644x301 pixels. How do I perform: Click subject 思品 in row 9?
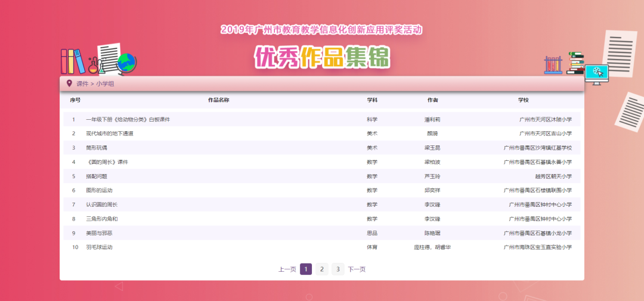(372, 233)
